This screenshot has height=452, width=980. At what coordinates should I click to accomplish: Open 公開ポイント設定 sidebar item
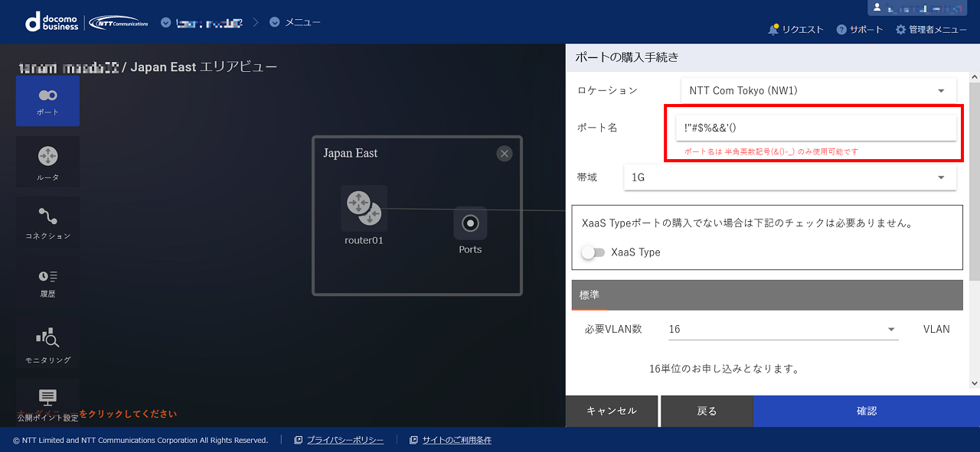47,402
